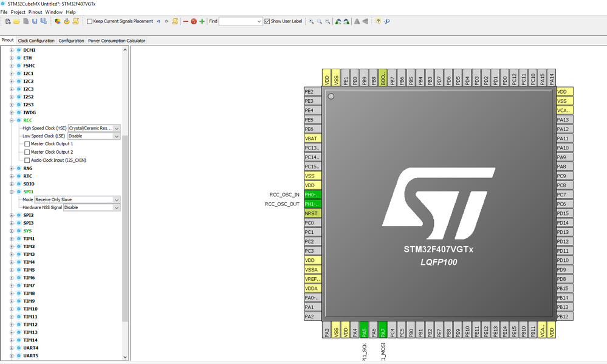Click the Generate Report toolbar icon

click(x=58, y=21)
